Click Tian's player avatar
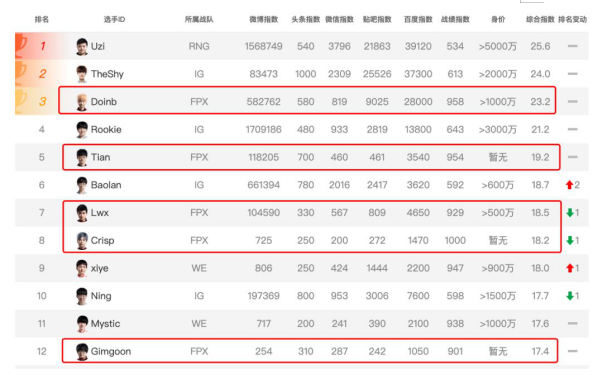Image resolution: width=598 pixels, height=376 pixels. (82, 157)
